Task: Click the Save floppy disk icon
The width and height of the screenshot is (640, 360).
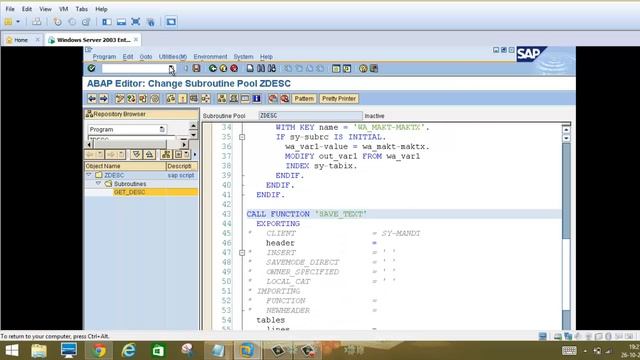Action: 196,68
